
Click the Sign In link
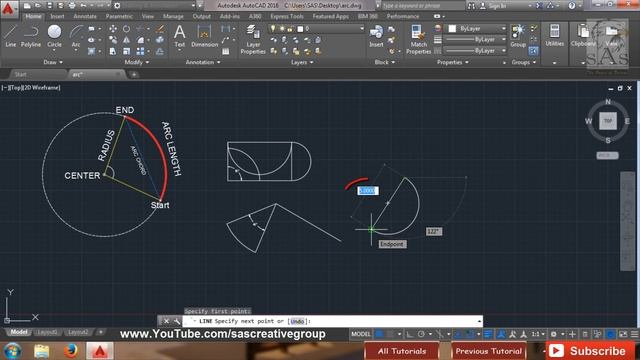[x=497, y=6]
